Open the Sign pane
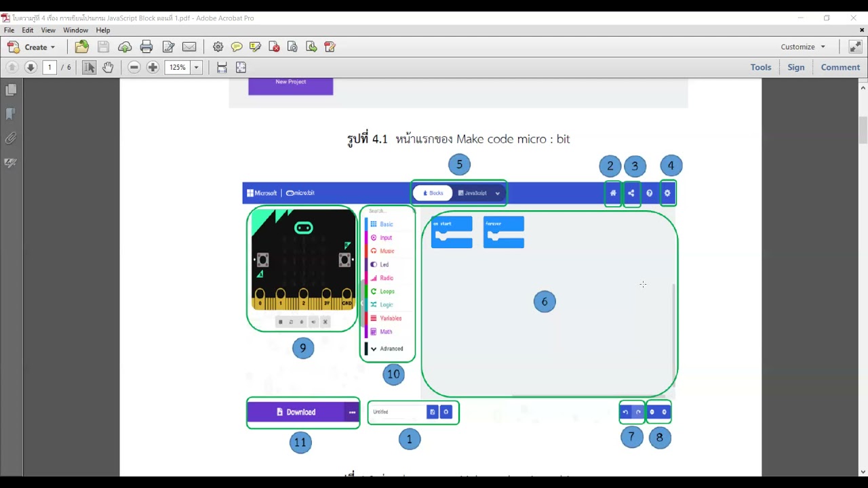 pyautogui.click(x=796, y=67)
